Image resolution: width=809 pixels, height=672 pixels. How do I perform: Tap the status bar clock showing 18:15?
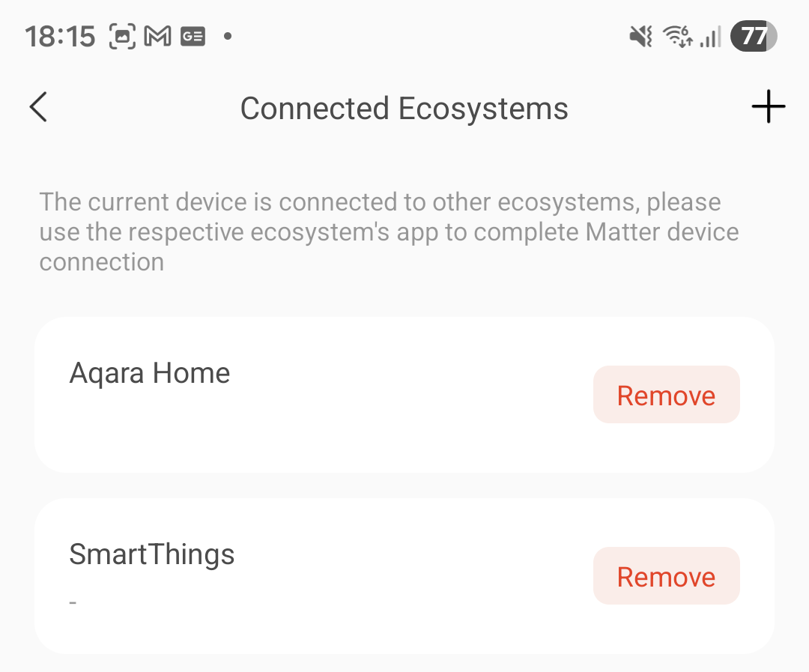click(61, 36)
